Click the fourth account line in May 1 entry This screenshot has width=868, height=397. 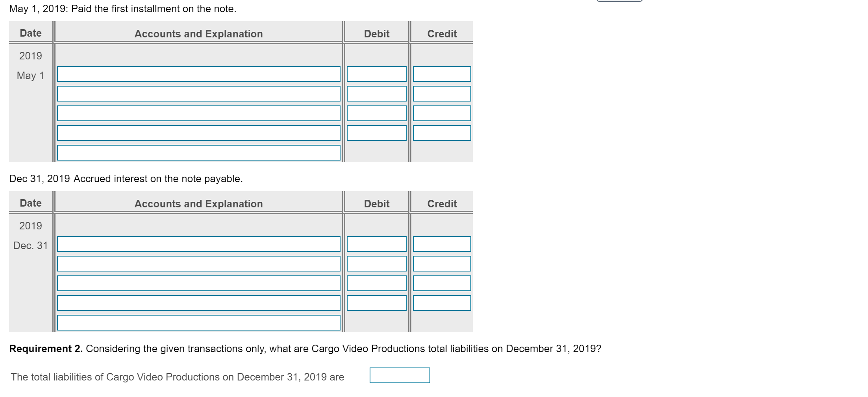pyautogui.click(x=198, y=133)
